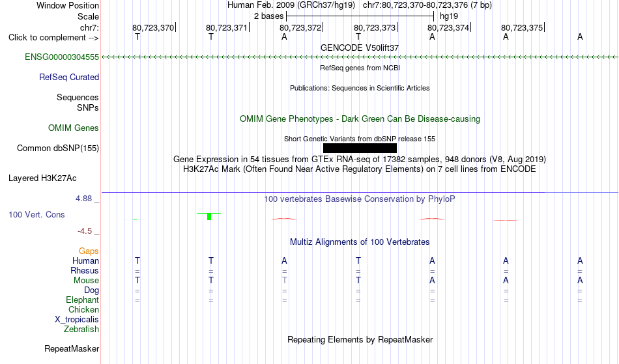Click the green PhyloP conservation bar
The width and height of the screenshot is (619, 364).
(x=209, y=216)
